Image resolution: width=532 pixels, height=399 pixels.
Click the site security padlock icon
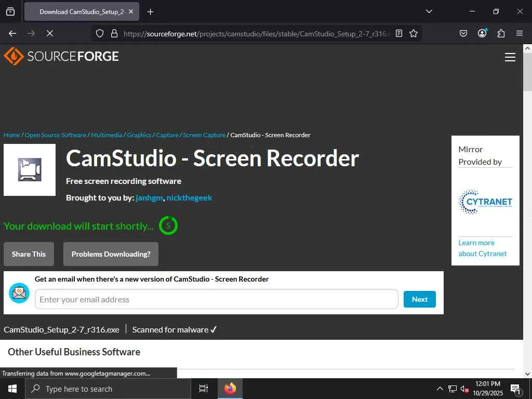[114, 33]
